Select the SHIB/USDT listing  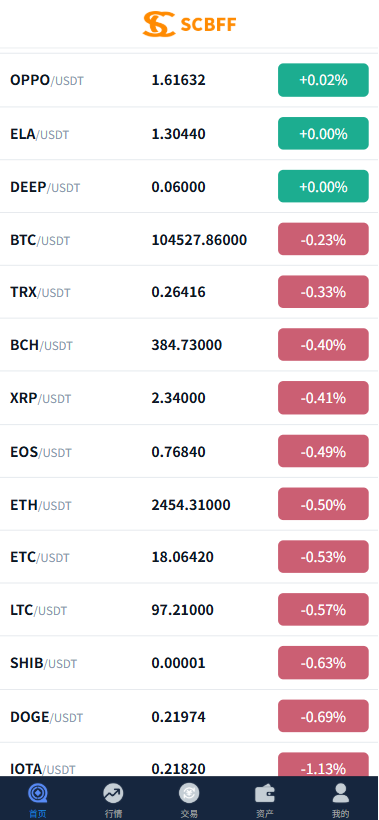189,663
